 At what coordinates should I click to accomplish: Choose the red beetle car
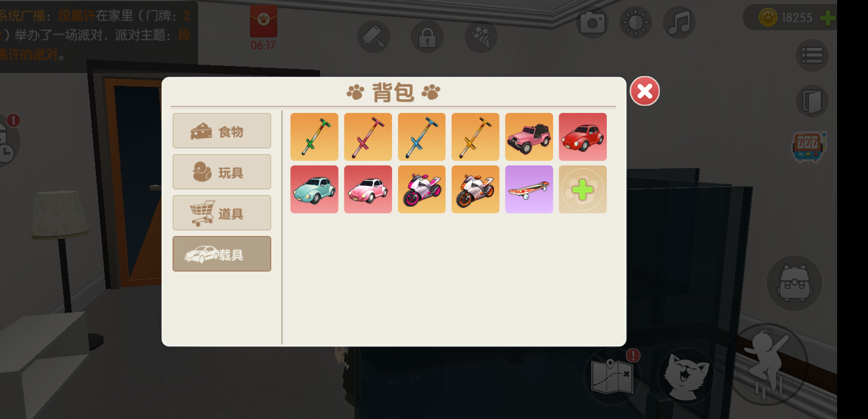coord(582,137)
